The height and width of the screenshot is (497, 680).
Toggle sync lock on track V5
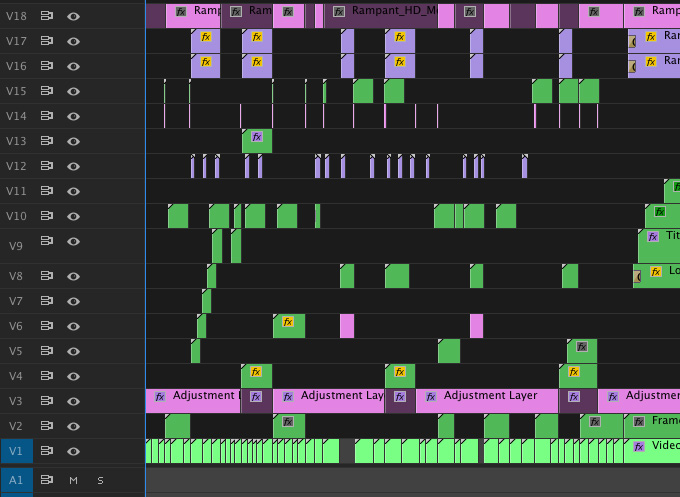[x=46, y=351]
